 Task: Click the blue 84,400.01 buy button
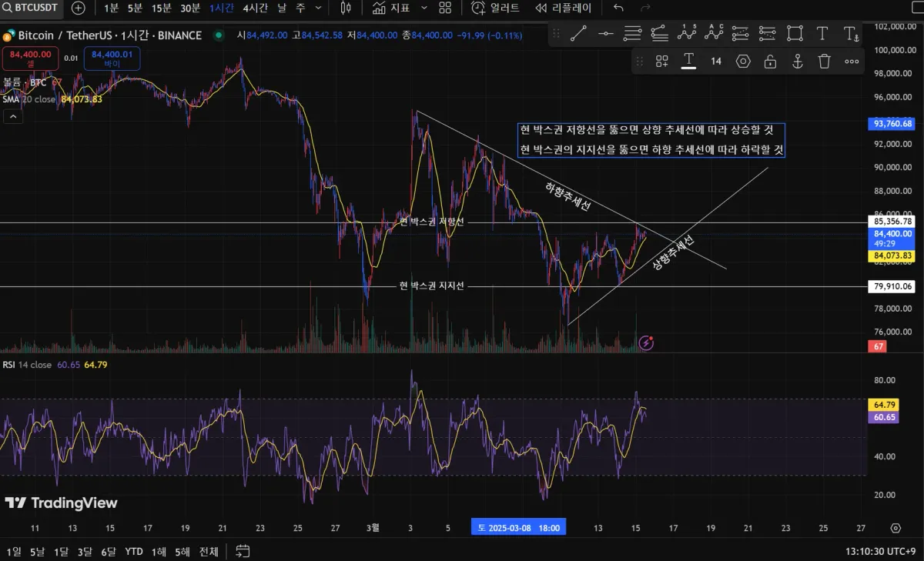[112, 58]
